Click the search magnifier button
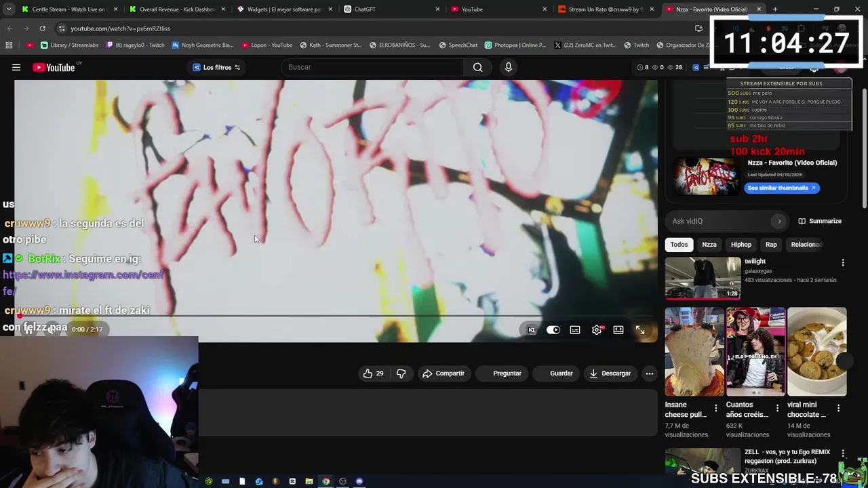 point(477,67)
